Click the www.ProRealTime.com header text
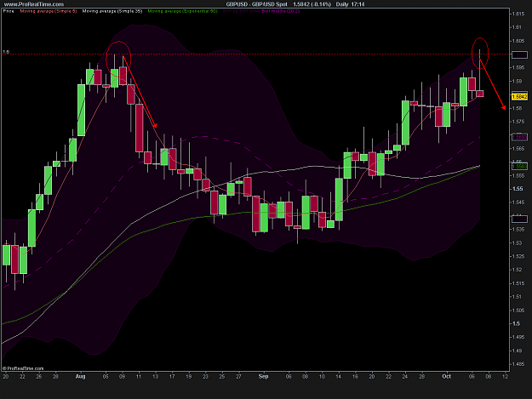Viewport: 532px width, 399px height. tap(33, 4)
